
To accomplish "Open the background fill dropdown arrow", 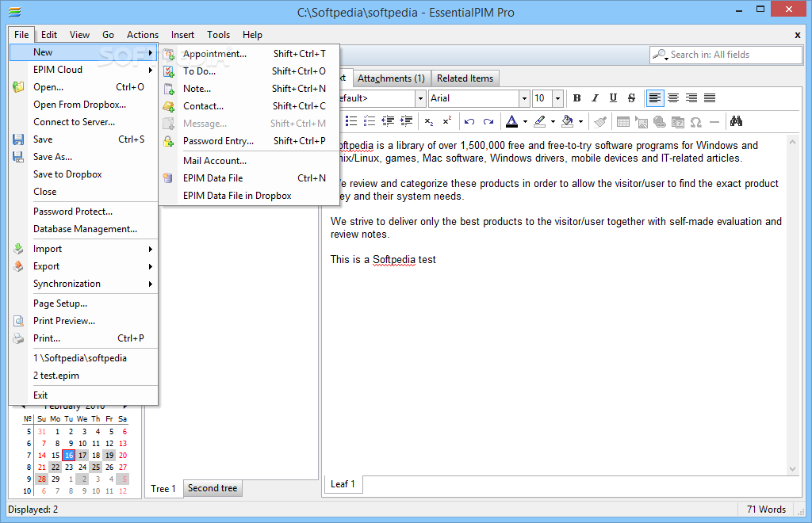I will (581, 121).
